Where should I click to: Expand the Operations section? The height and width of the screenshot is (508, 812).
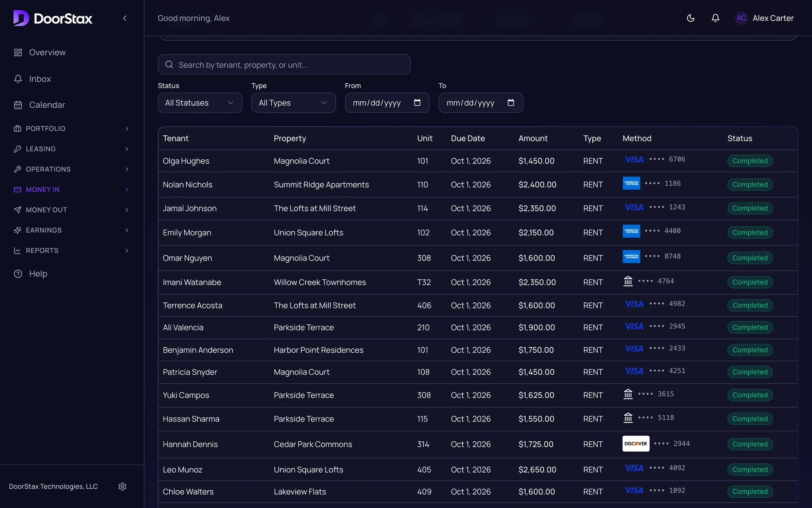(x=72, y=169)
